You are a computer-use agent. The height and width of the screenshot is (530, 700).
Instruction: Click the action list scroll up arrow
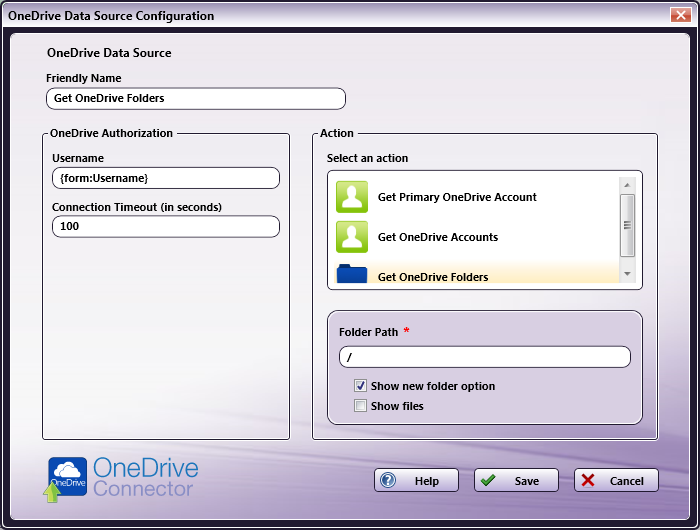point(627,185)
